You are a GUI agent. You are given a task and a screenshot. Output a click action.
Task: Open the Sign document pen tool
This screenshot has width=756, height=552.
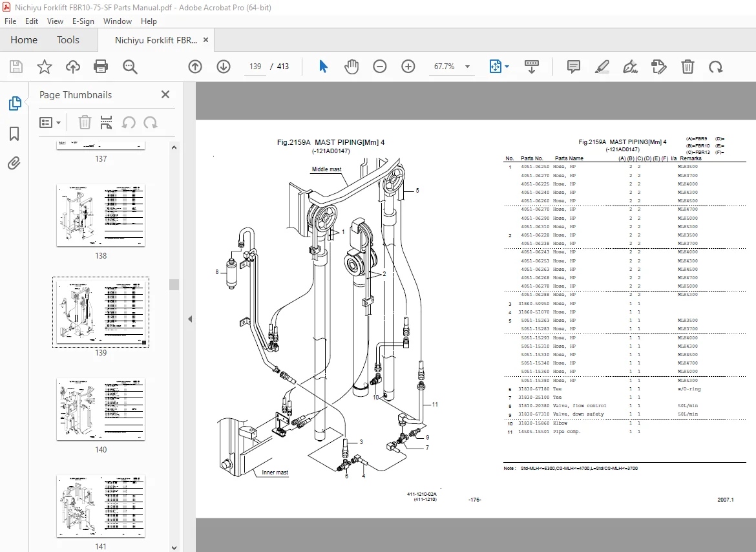click(x=630, y=67)
